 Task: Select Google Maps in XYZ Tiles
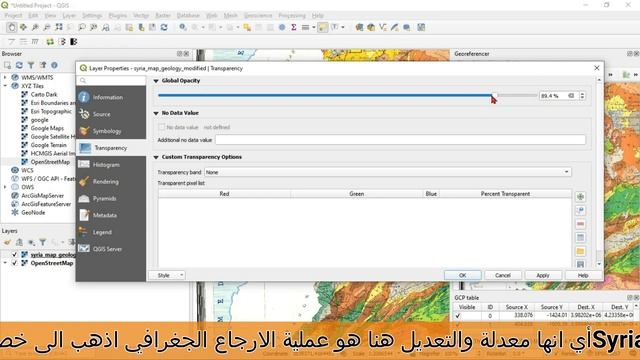pos(47,128)
